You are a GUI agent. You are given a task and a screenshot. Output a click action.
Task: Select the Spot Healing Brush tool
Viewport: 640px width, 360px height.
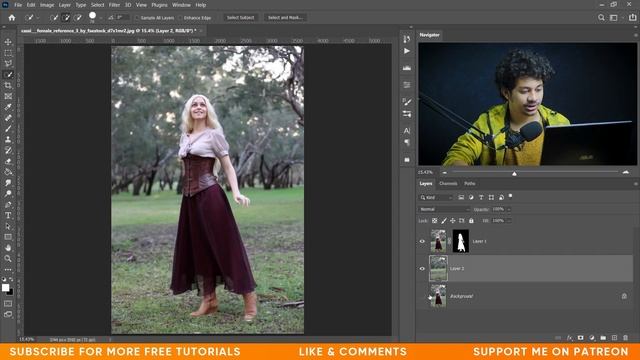[8, 118]
